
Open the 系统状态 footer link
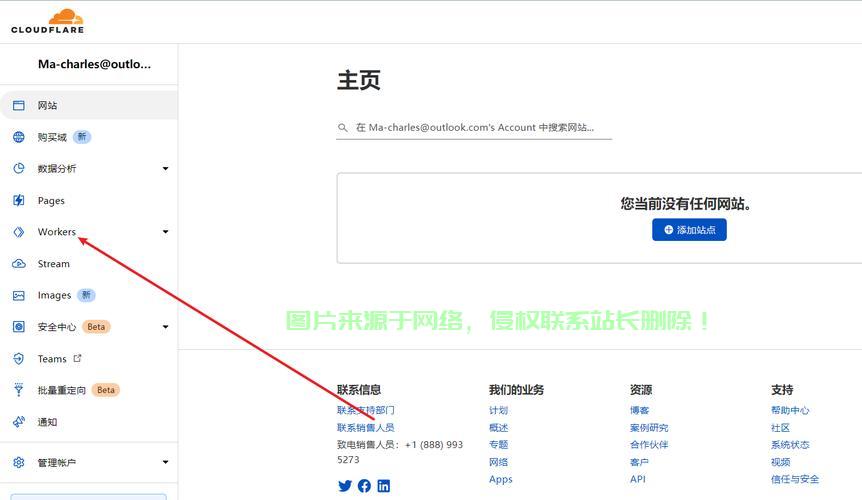pyautogui.click(x=790, y=445)
